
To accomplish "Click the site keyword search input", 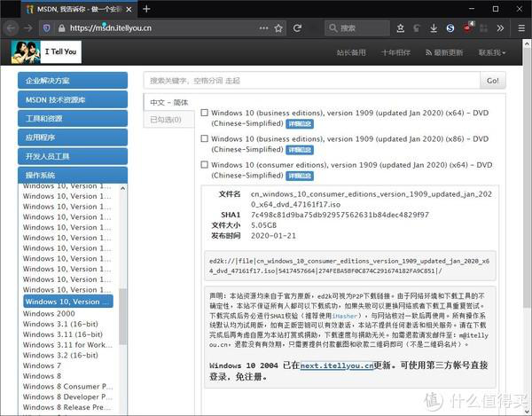I will (312, 81).
